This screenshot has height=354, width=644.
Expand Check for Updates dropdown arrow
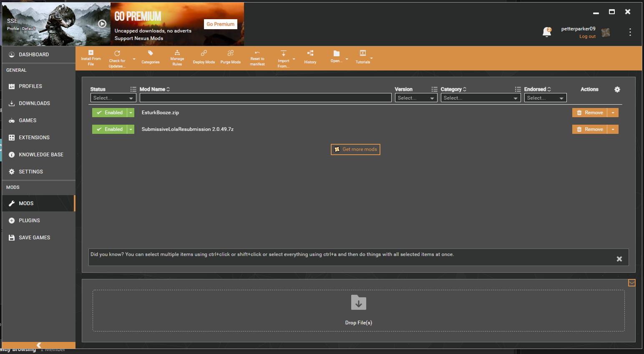[x=134, y=59]
